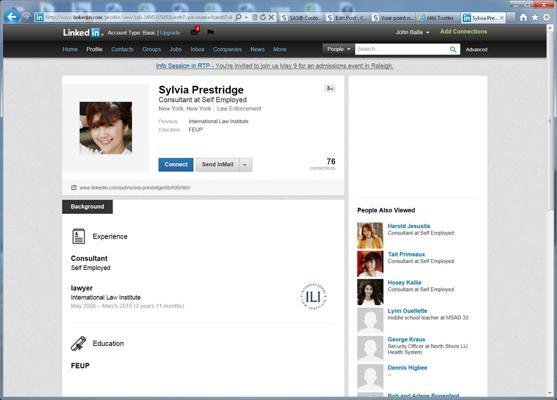The image size is (557, 400).
Task: Click the LinkedIn logo
Action: pos(83,33)
